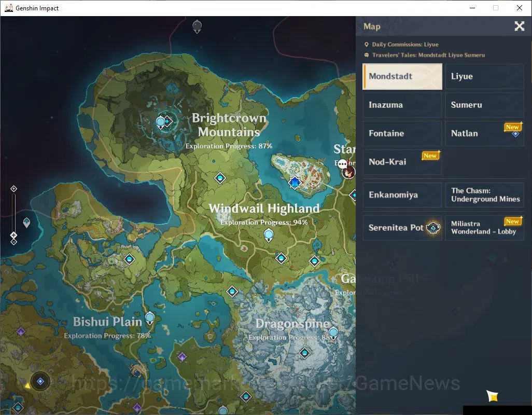Click the Daily Commissions: Liyue text
This screenshot has height=415, width=532.
405,45
